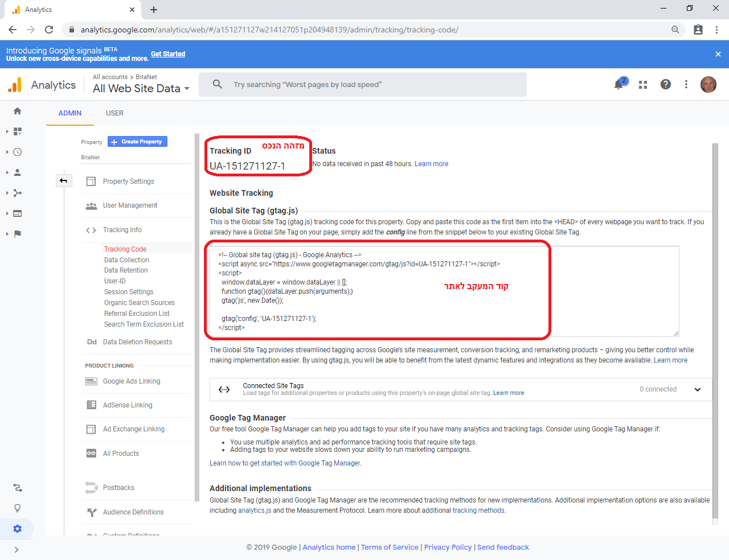Click the Realtime clock icon in sidebar

17,152
